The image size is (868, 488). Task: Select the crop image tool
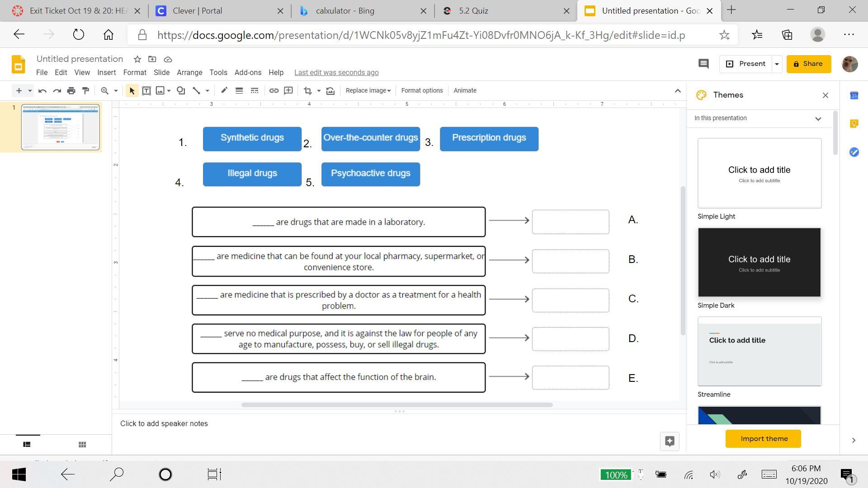(x=308, y=91)
